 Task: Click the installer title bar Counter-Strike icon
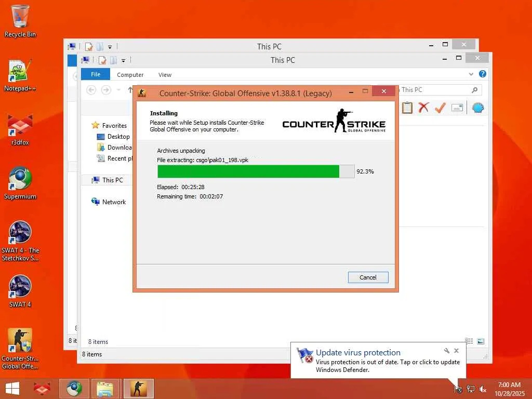(142, 93)
